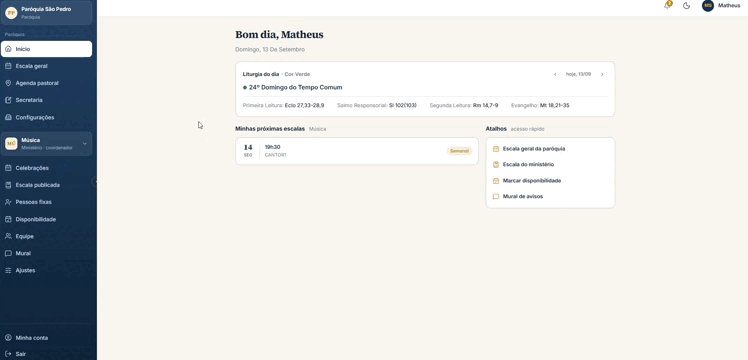Screen dimensions: 748x360
Task: Click the Escala geral calendar icon
Action: (x=8, y=66)
